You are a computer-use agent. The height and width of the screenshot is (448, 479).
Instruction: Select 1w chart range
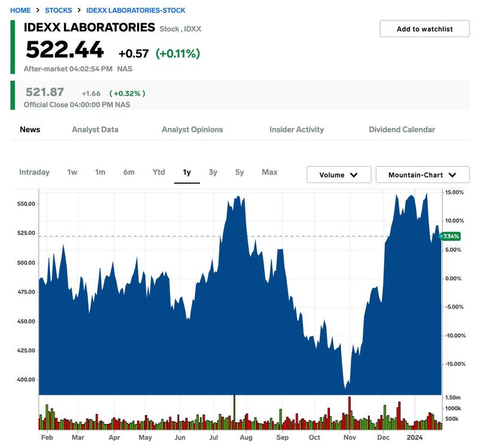pyautogui.click(x=72, y=172)
